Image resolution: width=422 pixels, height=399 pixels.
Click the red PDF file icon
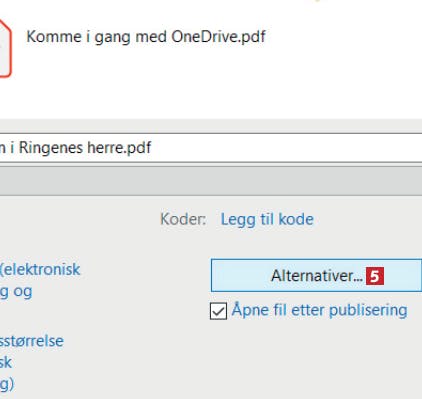(5, 48)
